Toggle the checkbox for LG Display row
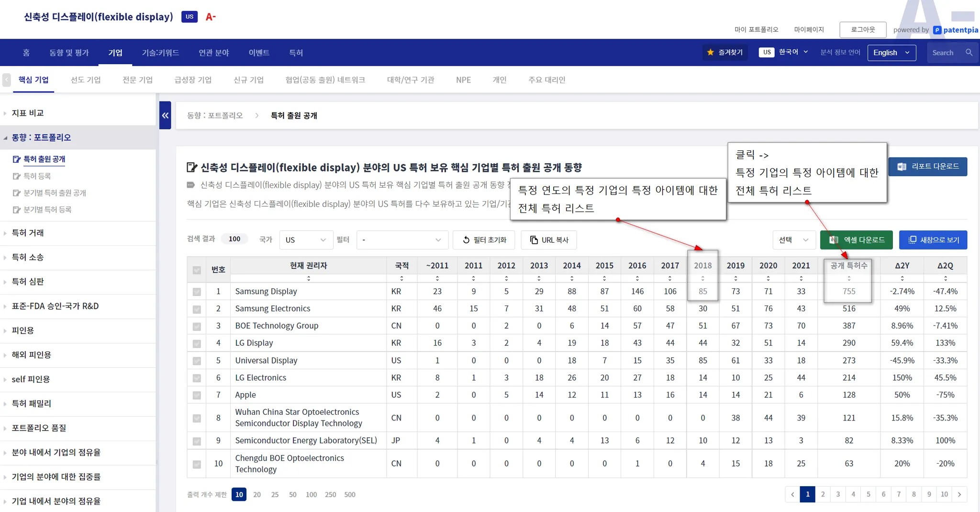 coord(197,344)
